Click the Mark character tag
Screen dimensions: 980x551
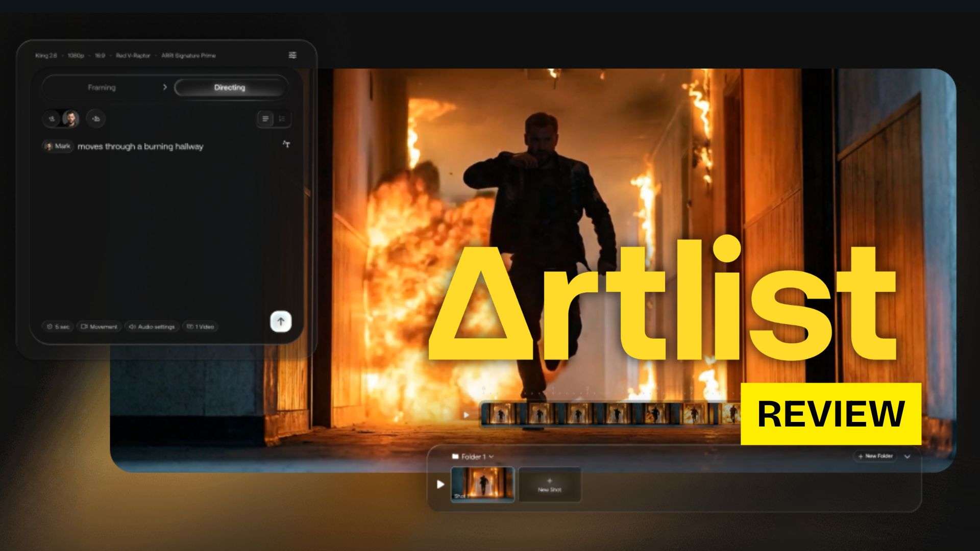[x=58, y=146]
